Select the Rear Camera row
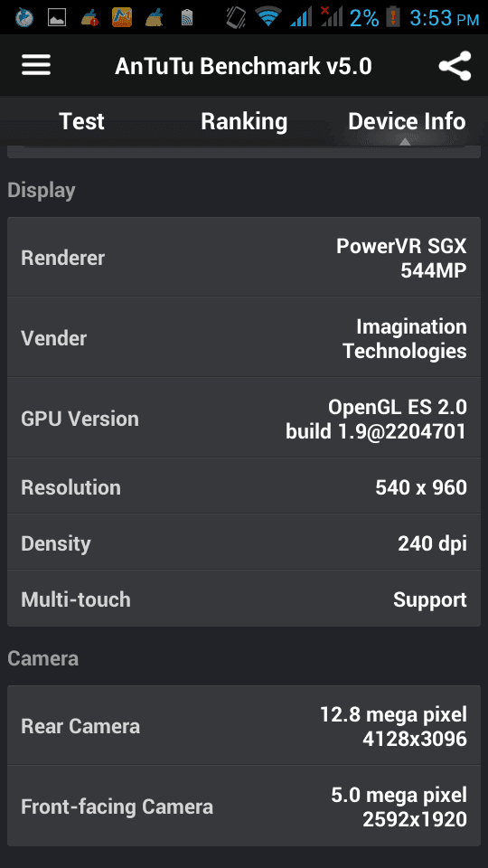Image resolution: width=488 pixels, height=868 pixels. click(x=244, y=726)
